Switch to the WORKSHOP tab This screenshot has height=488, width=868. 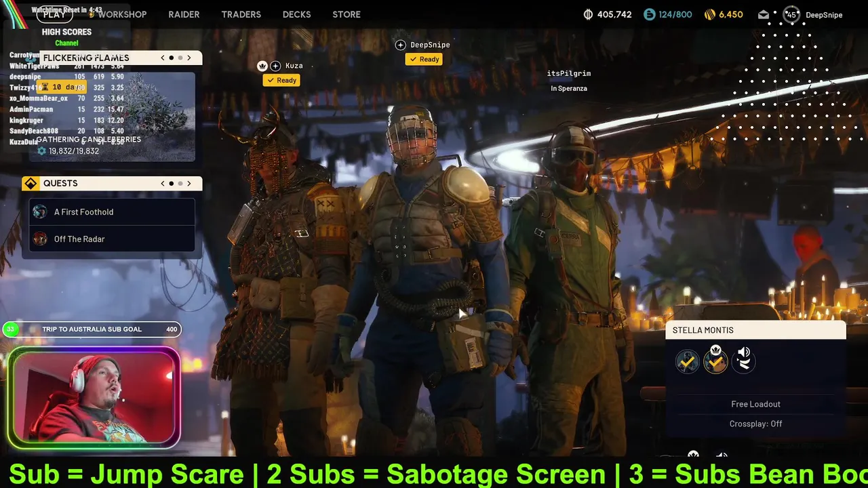(122, 14)
